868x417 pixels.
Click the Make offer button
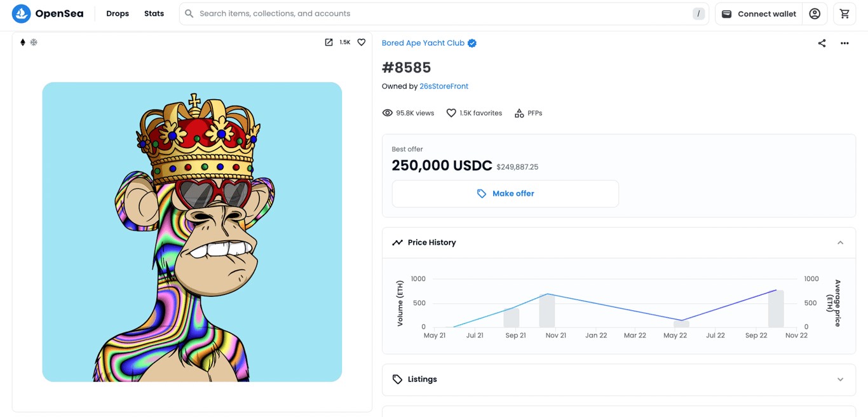(505, 194)
